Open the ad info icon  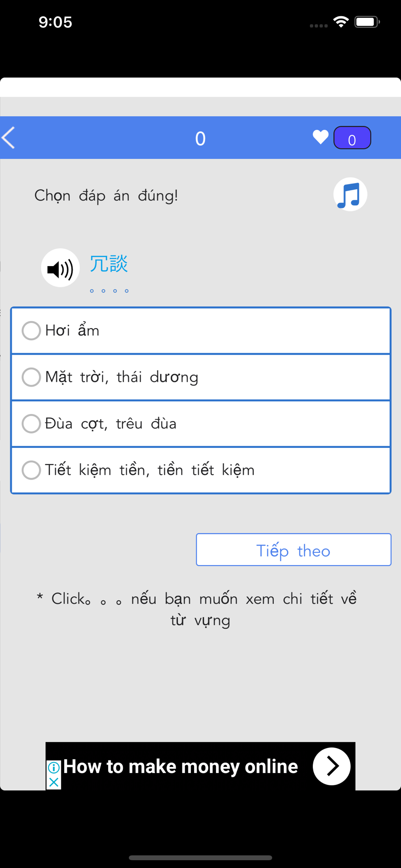point(54,768)
